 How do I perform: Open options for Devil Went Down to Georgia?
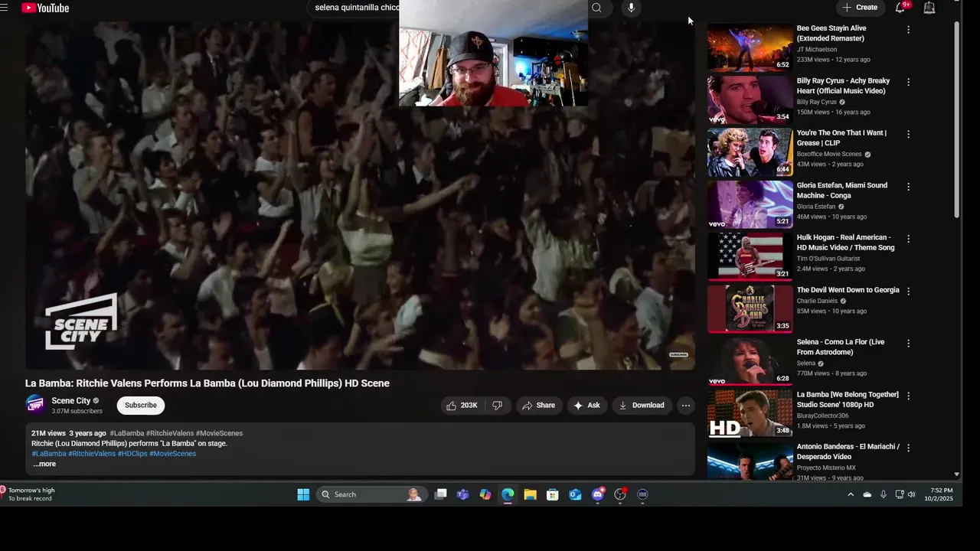(908, 291)
